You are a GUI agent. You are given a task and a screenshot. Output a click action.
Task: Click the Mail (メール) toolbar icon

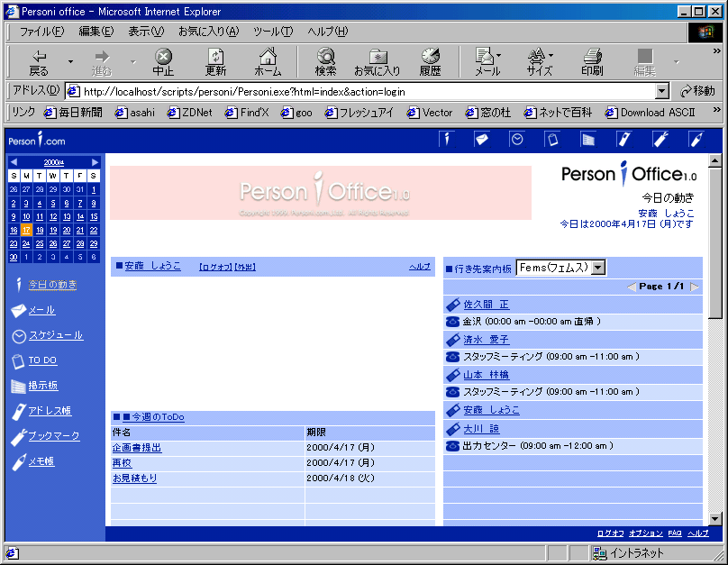pos(487,63)
